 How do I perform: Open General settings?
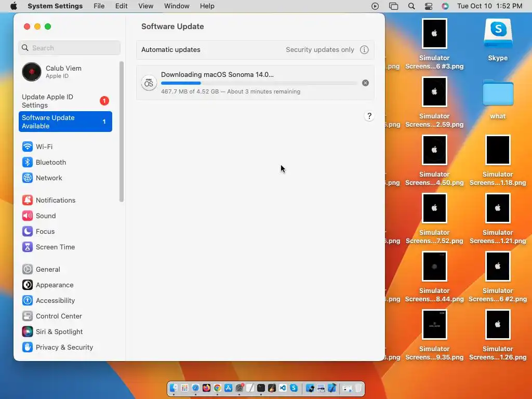(65, 270)
